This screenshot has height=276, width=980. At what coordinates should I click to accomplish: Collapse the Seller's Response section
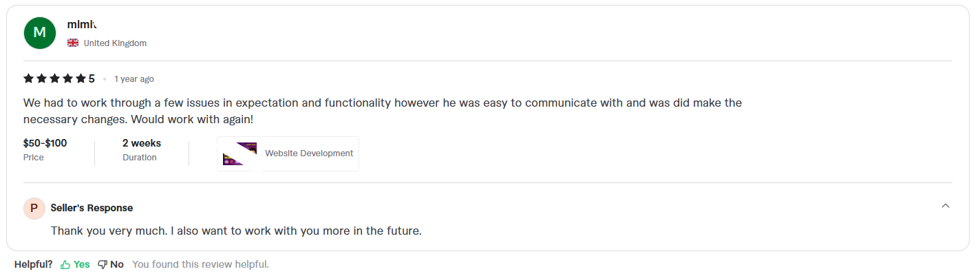(946, 206)
